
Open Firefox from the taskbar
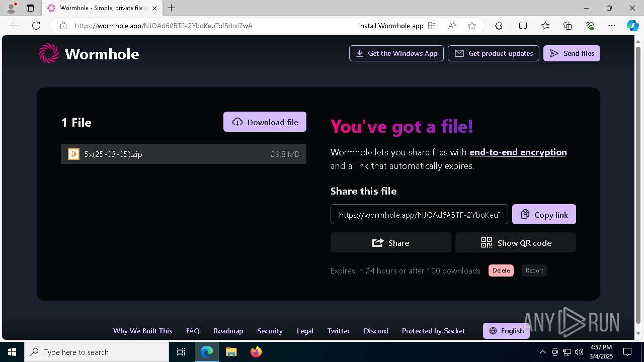coord(256,352)
